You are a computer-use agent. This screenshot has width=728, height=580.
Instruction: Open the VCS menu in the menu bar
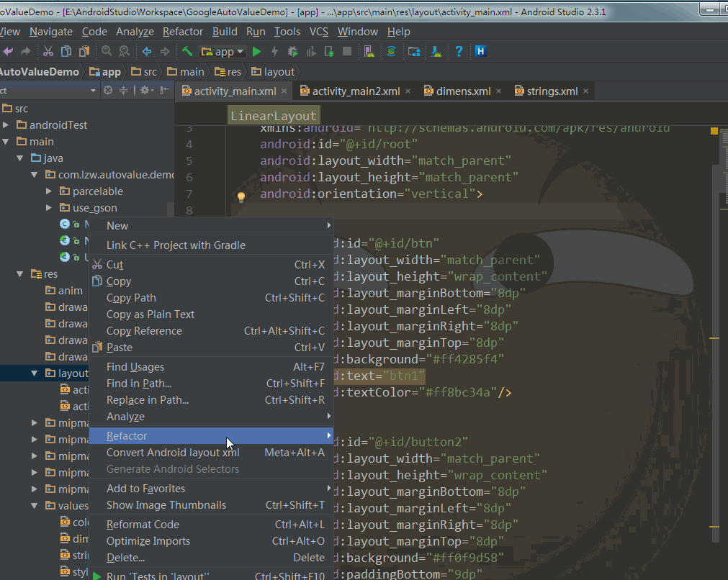[x=319, y=31]
